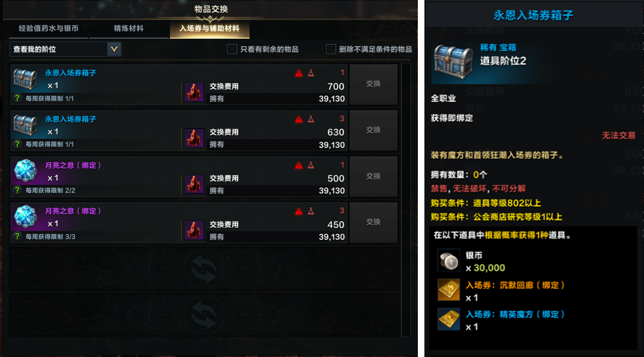This screenshot has height=357, width=644.
Task: Click 交换 button for the 450 cost 月亮之息
Action: (373, 222)
